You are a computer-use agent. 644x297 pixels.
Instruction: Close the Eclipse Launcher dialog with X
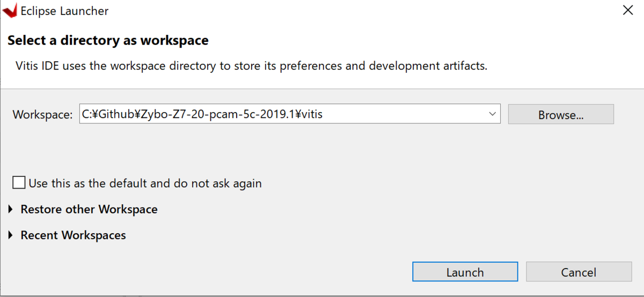point(627,10)
